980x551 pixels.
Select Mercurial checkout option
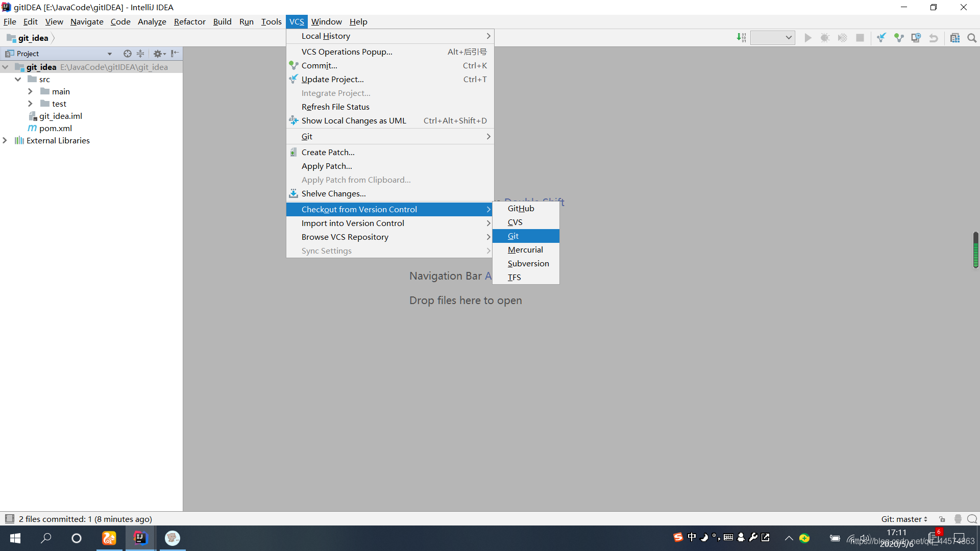(526, 249)
